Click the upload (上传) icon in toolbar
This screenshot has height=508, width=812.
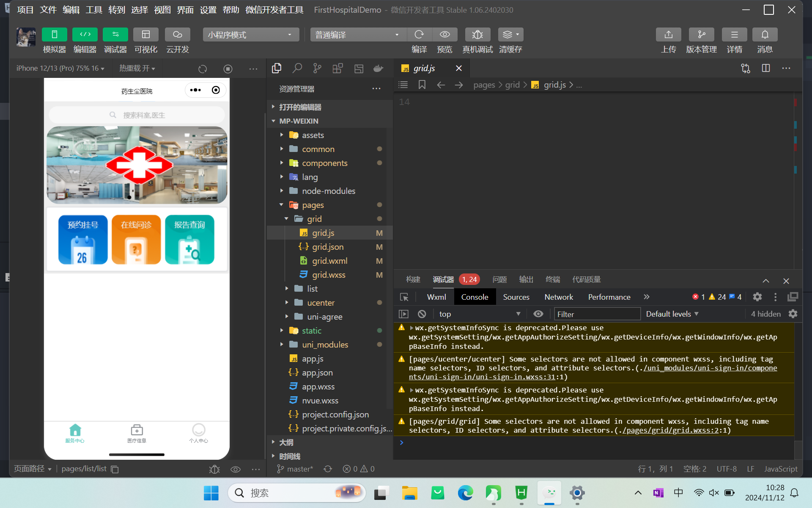668,35
